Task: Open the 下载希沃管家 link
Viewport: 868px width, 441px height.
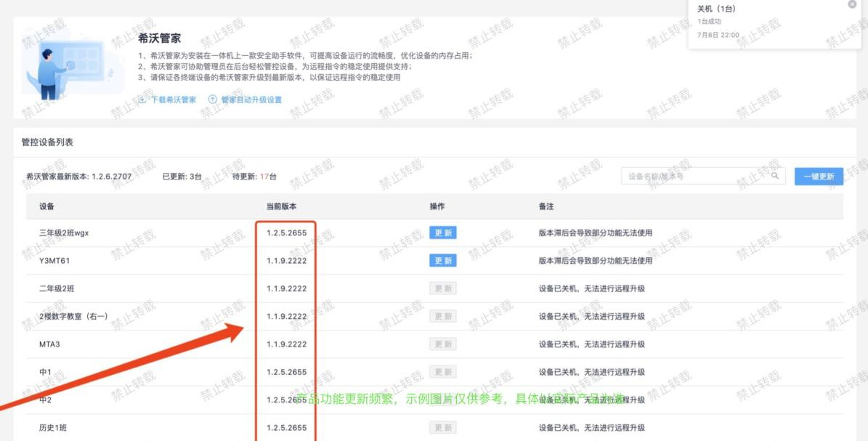Action: pyautogui.click(x=174, y=100)
